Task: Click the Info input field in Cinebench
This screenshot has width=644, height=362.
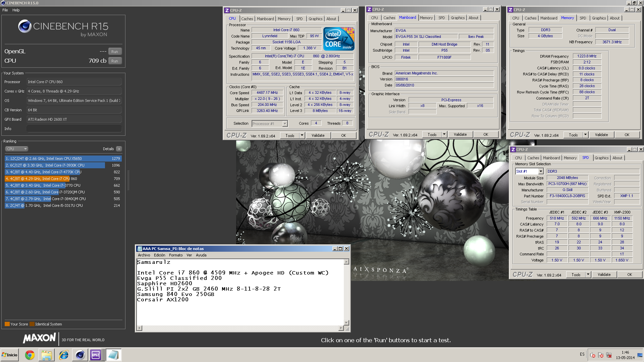Action: click(x=74, y=129)
